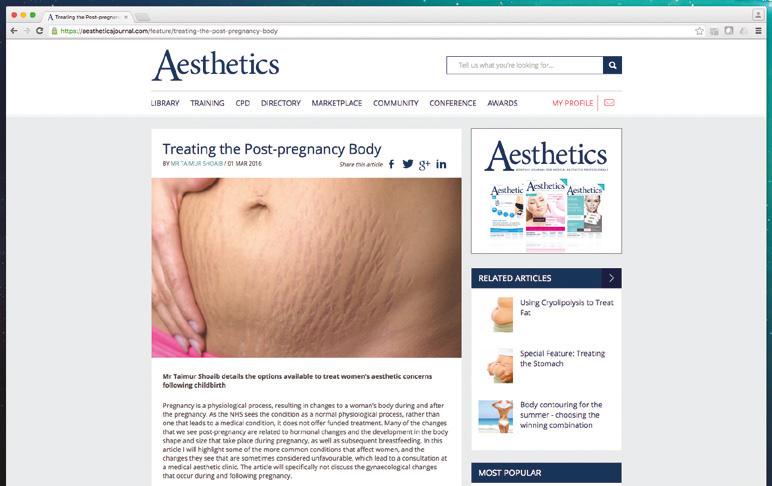The image size is (772, 486).
Task: Expand Related Articles using the chevron arrow
Action: coord(611,278)
